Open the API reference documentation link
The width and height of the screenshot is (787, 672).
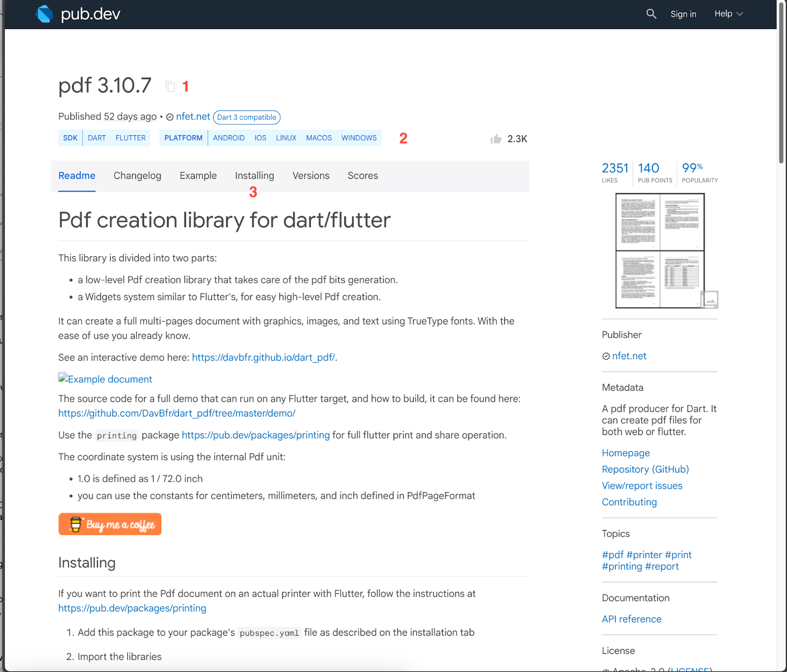[632, 619]
